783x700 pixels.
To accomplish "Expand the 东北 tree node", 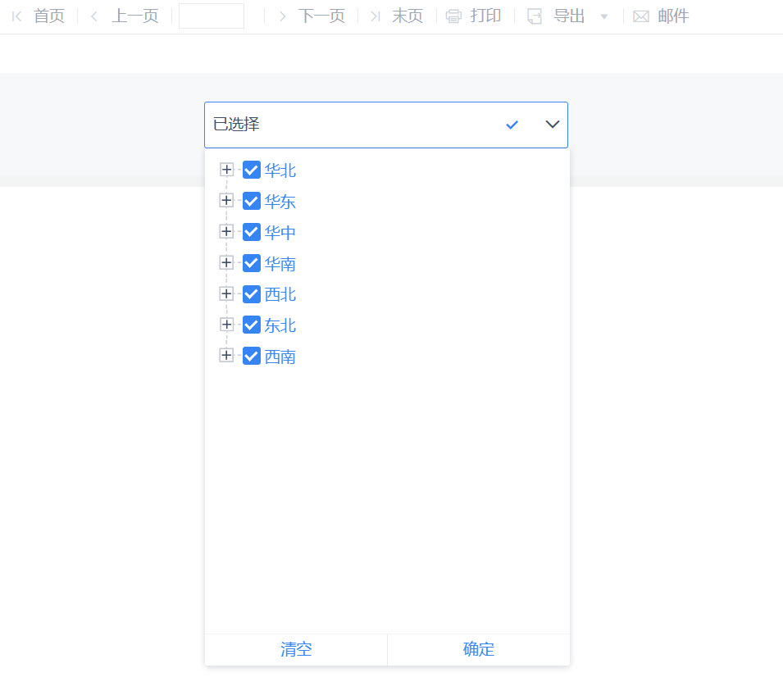I will 227,325.
